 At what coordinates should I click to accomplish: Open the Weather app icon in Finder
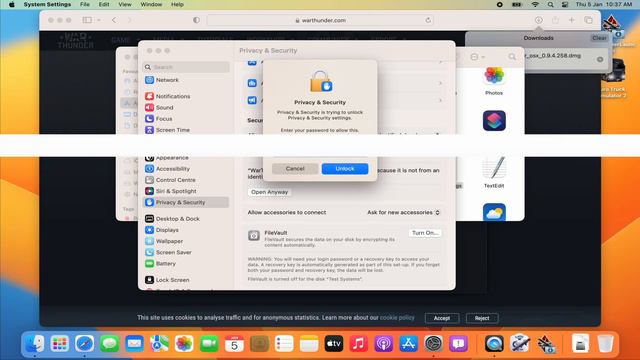tap(494, 212)
